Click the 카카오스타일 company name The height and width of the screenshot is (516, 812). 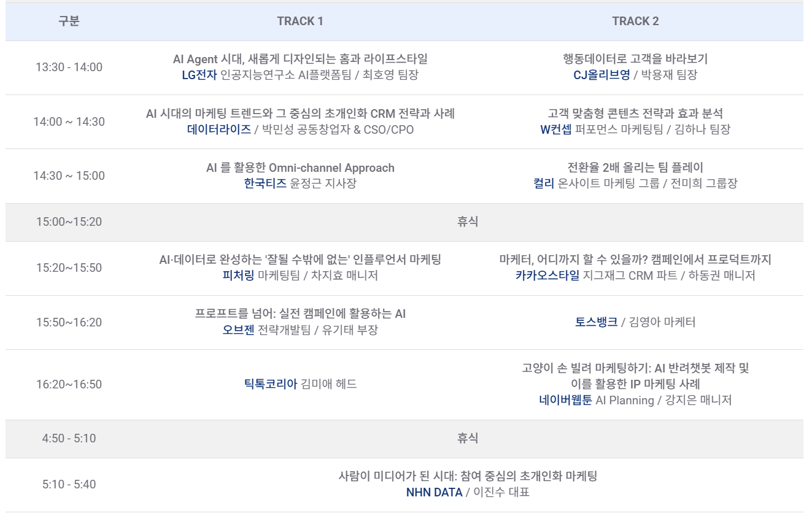click(x=547, y=275)
